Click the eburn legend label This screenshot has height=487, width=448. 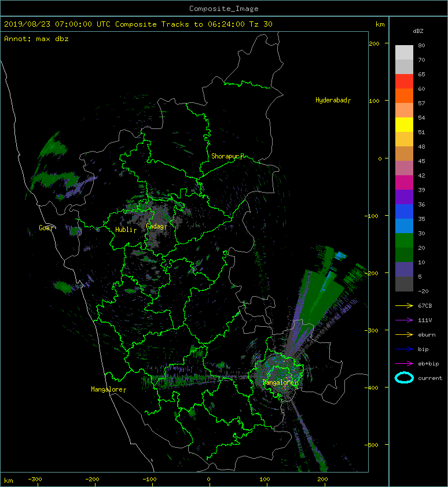click(427, 335)
